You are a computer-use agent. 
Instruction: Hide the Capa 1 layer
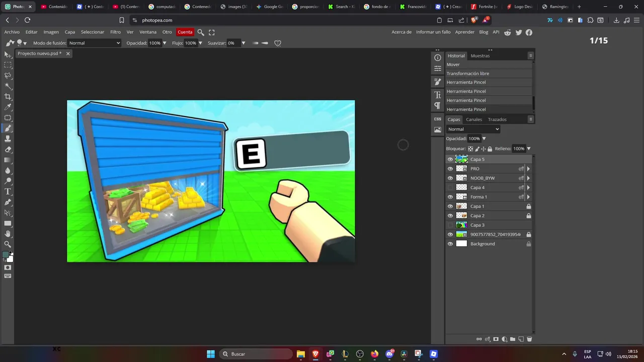[x=450, y=206]
